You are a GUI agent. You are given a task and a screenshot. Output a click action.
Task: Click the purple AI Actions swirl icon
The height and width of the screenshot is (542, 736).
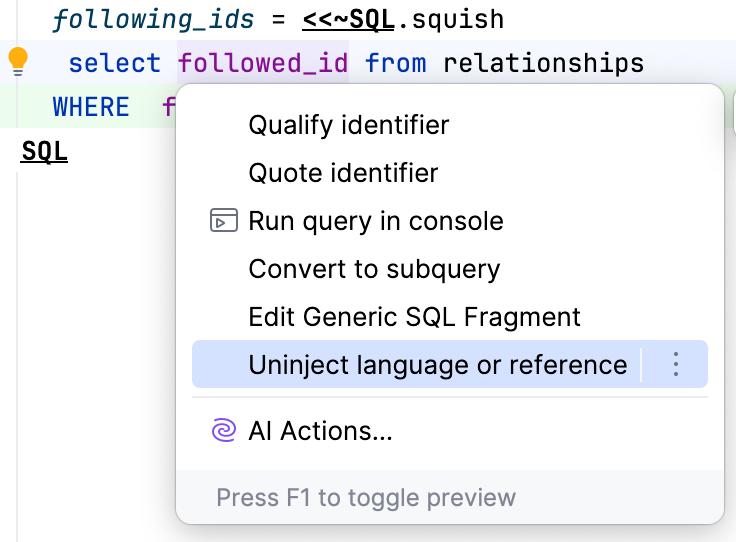pyautogui.click(x=224, y=431)
